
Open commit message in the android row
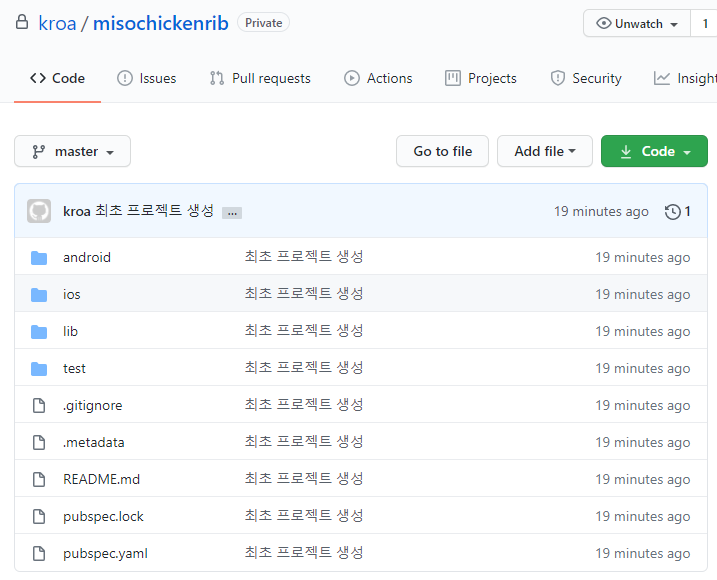[304, 257]
